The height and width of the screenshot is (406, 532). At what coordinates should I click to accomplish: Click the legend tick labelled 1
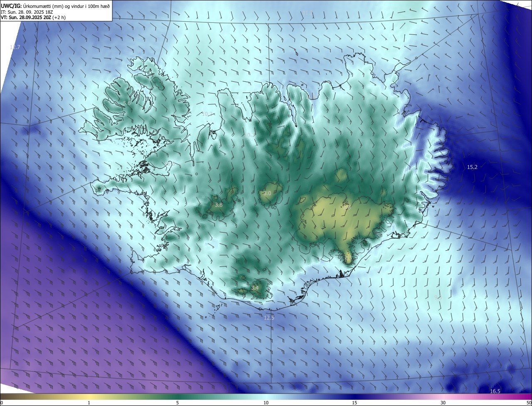pos(89,403)
